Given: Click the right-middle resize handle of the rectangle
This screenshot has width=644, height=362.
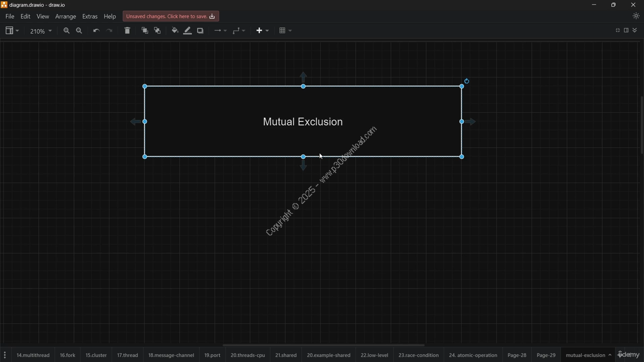Looking at the screenshot, I should 461,122.
